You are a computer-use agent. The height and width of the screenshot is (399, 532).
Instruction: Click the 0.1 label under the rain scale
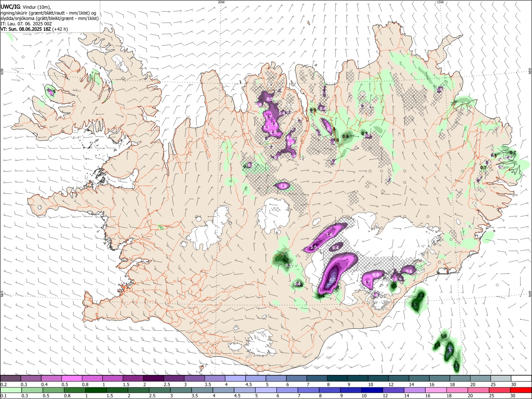click(x=3, y=396)
